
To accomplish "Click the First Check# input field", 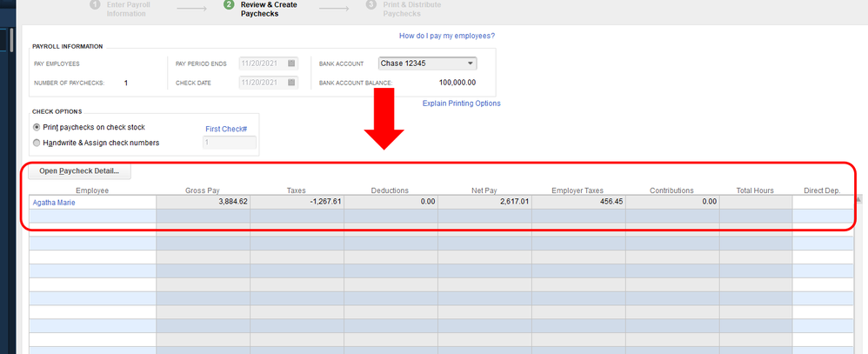I will tap(230, 143).
